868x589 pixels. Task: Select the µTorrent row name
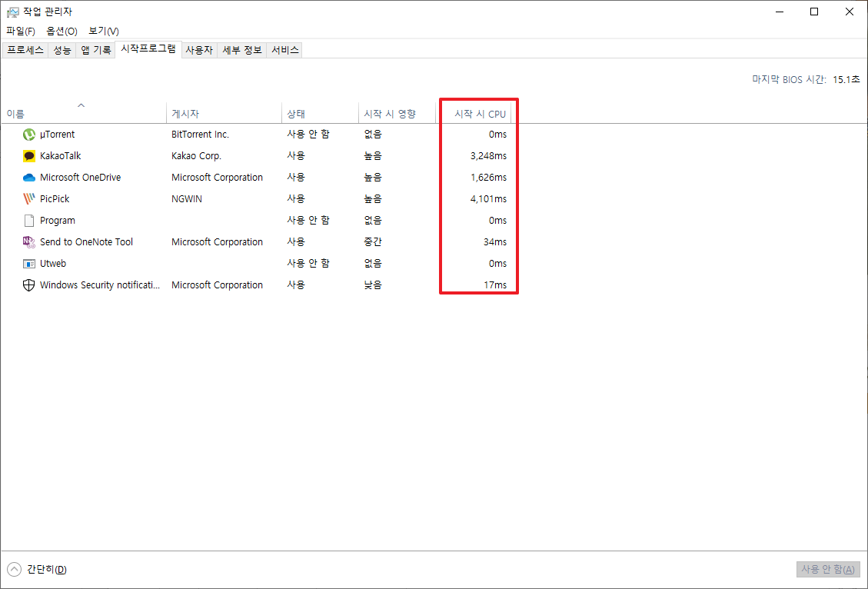[x=57, y=135]
